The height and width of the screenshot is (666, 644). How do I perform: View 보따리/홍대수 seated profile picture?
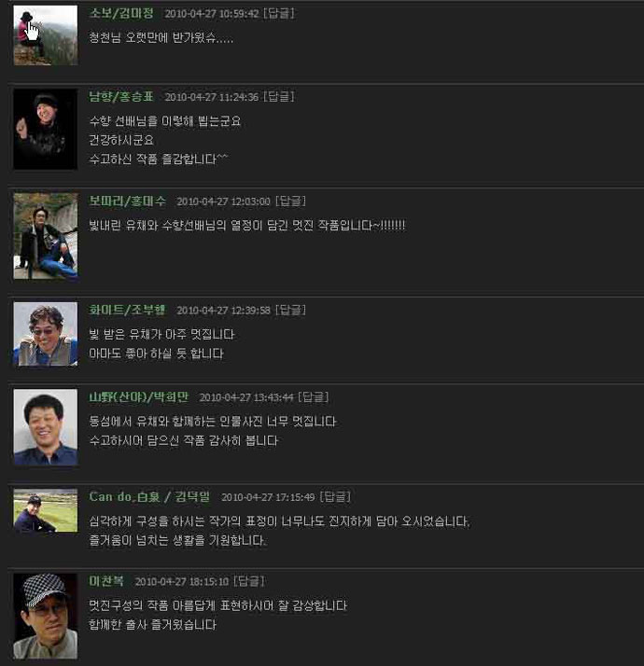(46, 236)
